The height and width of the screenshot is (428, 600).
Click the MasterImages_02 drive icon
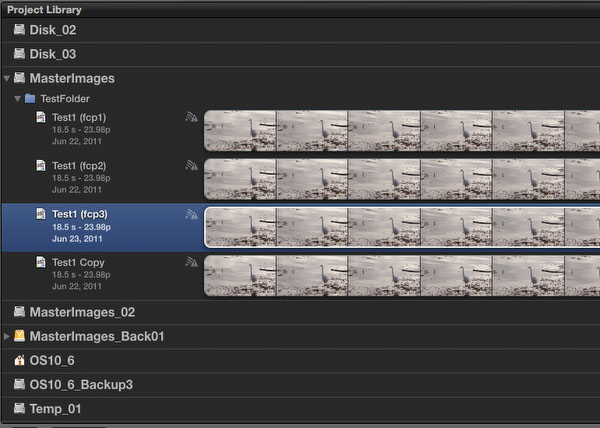coord(19,311)
